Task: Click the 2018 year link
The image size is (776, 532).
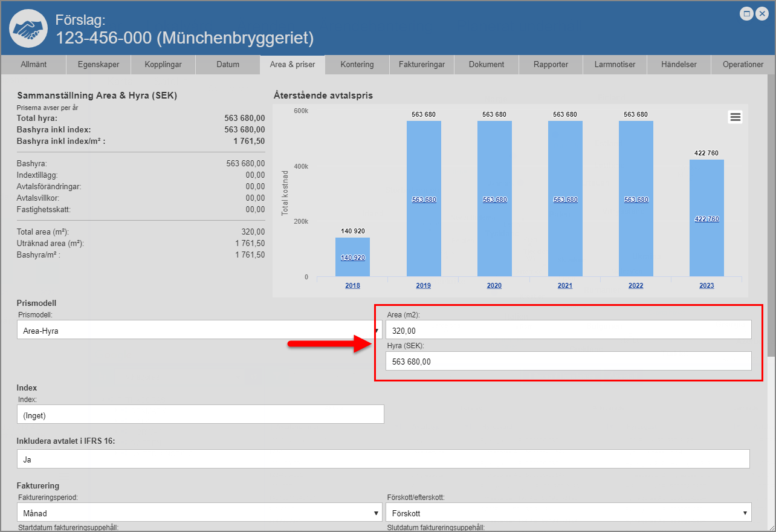Action: (x=352, y=285)
